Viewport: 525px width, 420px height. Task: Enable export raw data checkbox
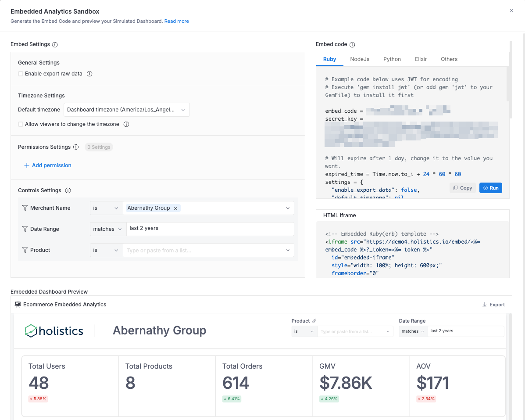pos(21,74)
